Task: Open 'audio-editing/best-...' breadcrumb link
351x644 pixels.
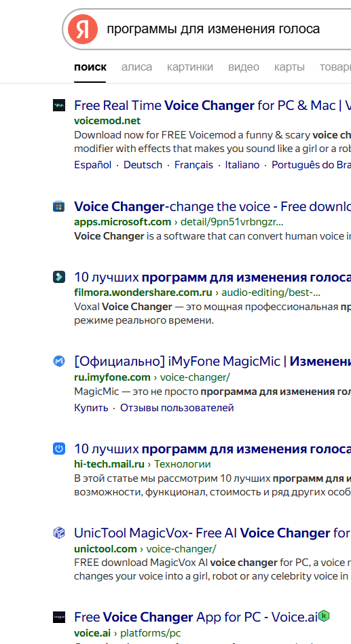Action: (271, 293)
